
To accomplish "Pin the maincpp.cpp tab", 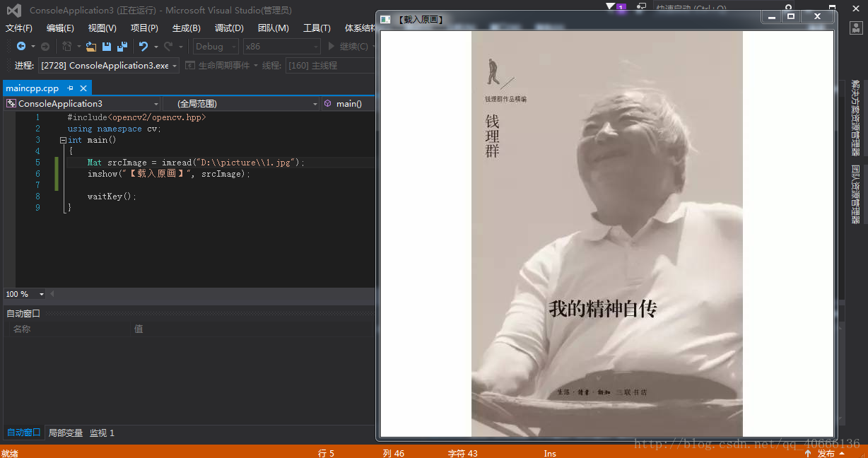I will [x=70, y=88].
